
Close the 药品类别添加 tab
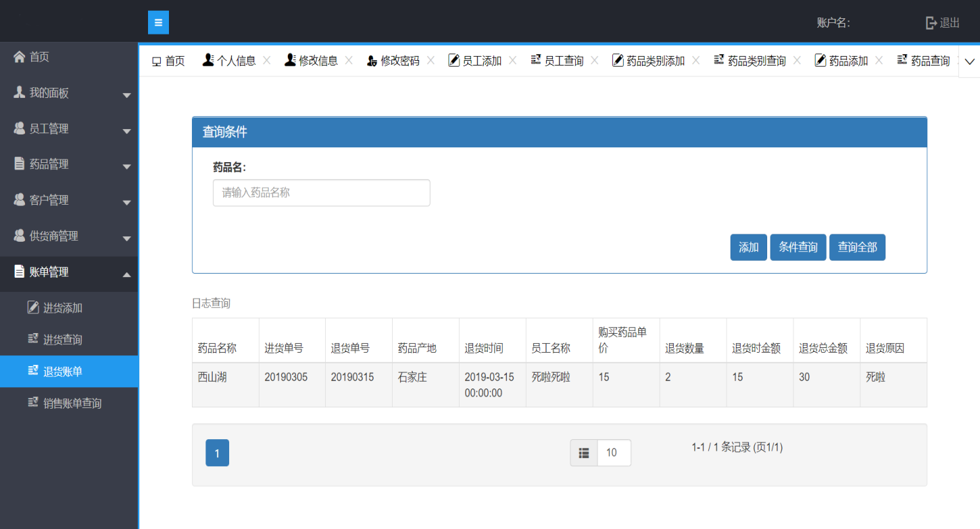coord(696,61)
